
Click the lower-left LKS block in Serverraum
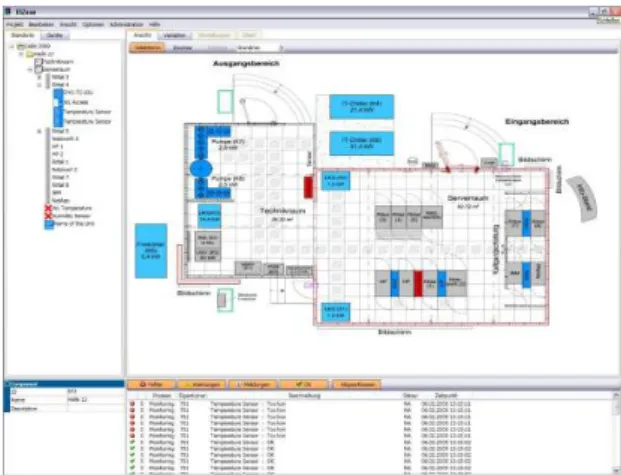pyautogui.click(x=335, y=312)
